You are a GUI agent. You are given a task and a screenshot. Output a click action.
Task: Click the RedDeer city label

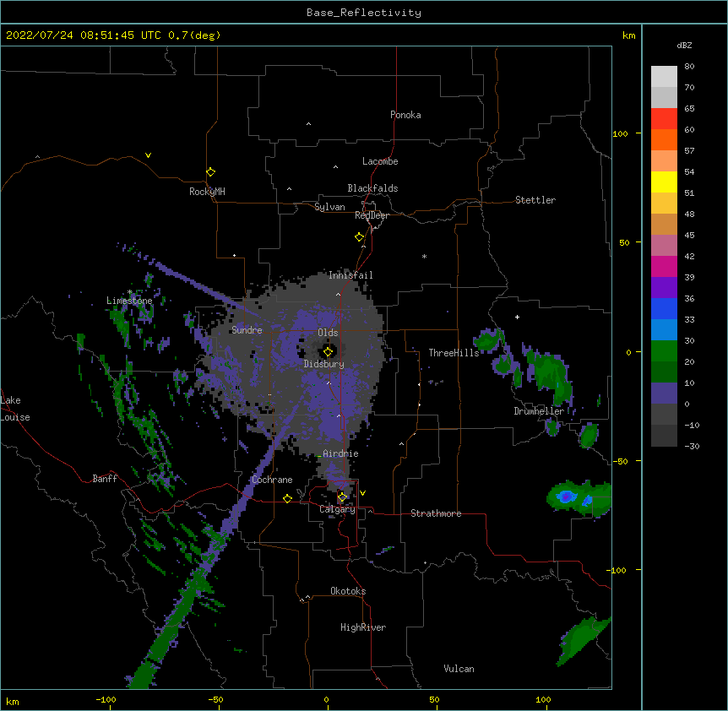(x=372, y=215)
